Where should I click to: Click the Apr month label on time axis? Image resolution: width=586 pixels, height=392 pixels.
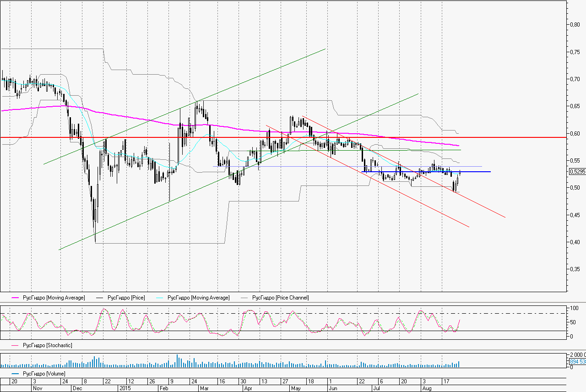[x=248, y=388]
